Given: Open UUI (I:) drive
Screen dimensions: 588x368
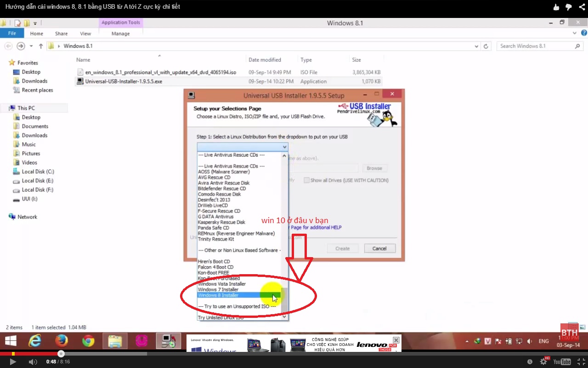Looking at the screenshot, I should 29,199.
